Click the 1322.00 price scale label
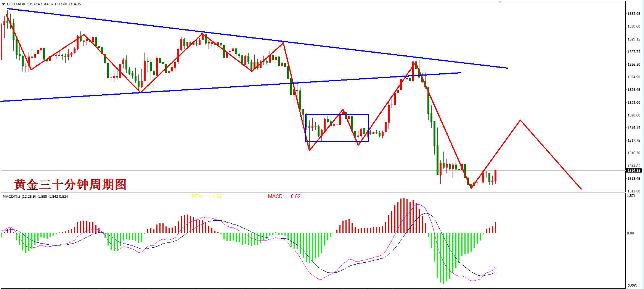Screen dimensions: 644x289 click(634, 102)
